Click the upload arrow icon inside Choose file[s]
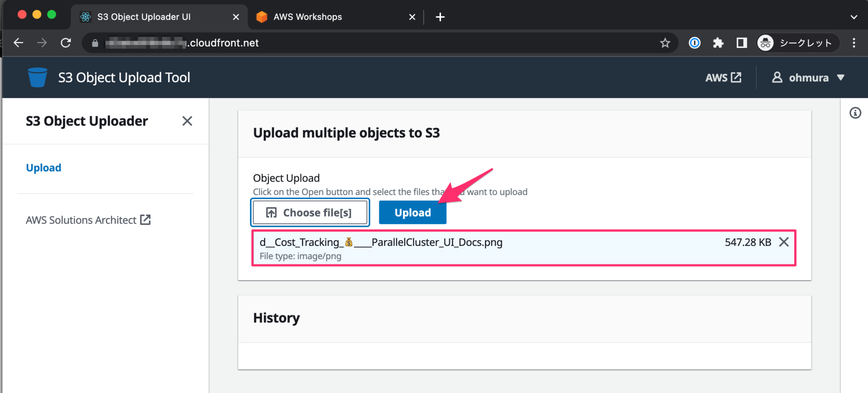This screenshot has height=393, width=868. [271, 212]
